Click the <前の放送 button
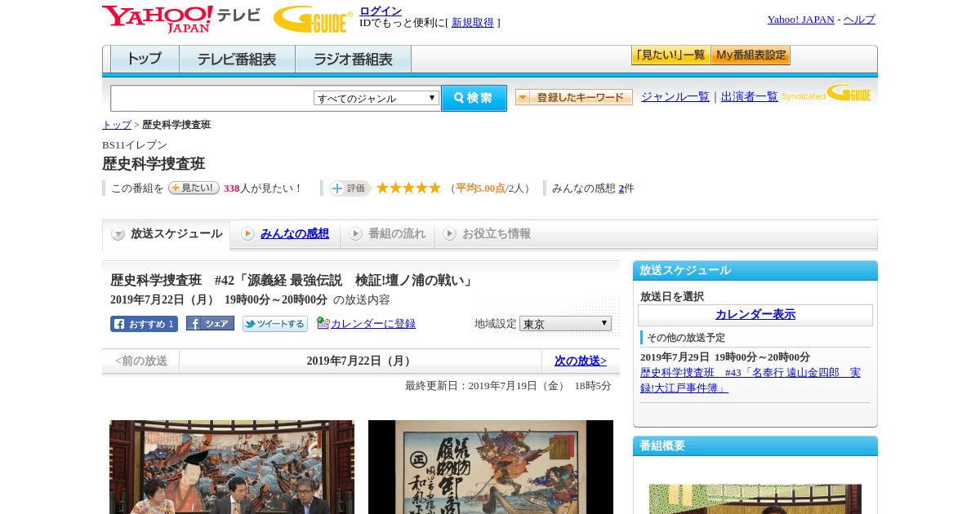Screen dimensions: 980x514 [140, 361]
